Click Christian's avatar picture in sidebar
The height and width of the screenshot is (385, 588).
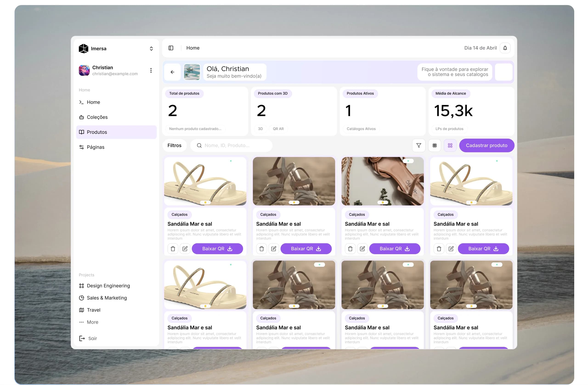tap(84, 70)
